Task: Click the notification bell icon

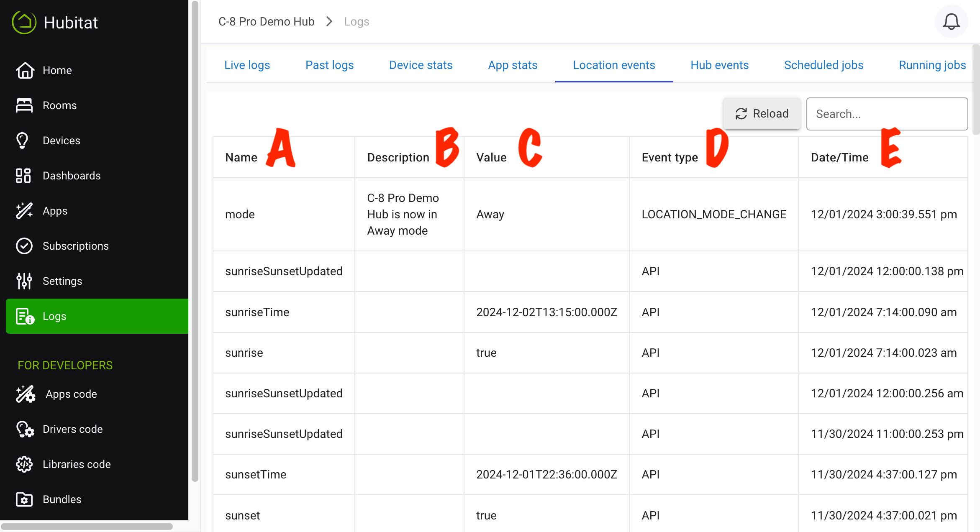Action: (x=951, y=21)
